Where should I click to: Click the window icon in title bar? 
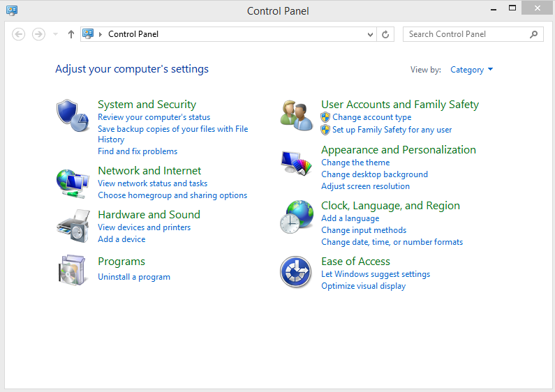click(x=12, y=10)
